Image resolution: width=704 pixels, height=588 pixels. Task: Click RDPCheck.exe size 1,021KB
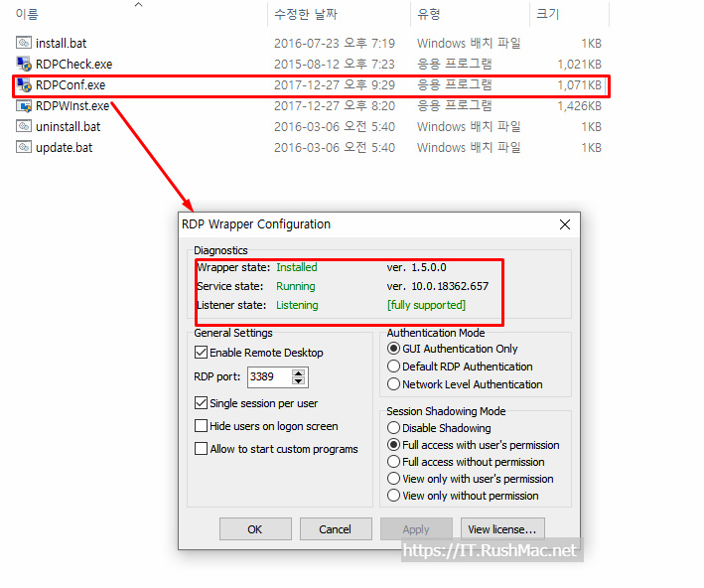coord(579,65)
